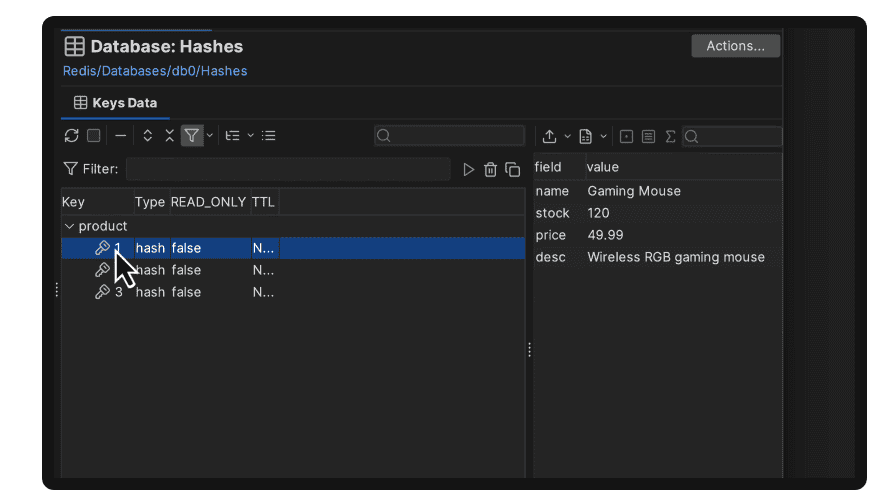Click the TTL column header
This screenshot has height=498, width=879.
click(x=263, y=202)
